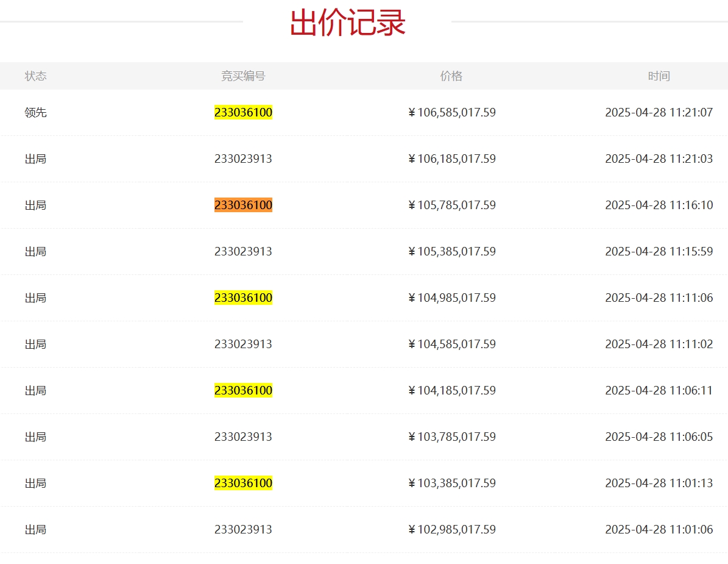Click the time 2025-04-28 11:11:02
The width and height of the screenshot is (728, 564).
[659, 344]
